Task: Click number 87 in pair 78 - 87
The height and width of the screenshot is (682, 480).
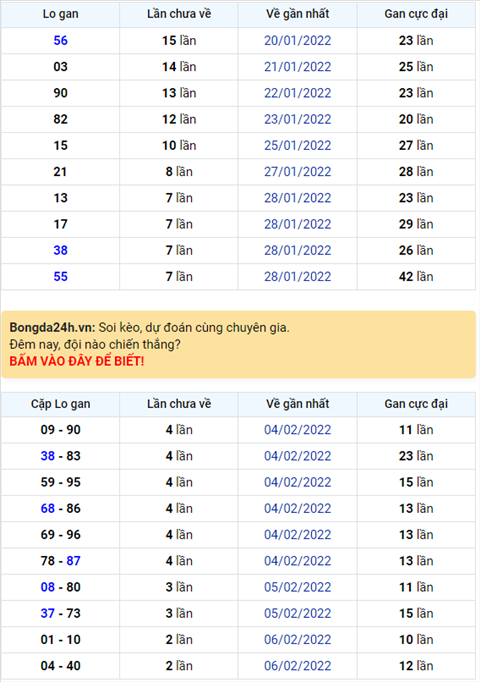Action: 73,561
